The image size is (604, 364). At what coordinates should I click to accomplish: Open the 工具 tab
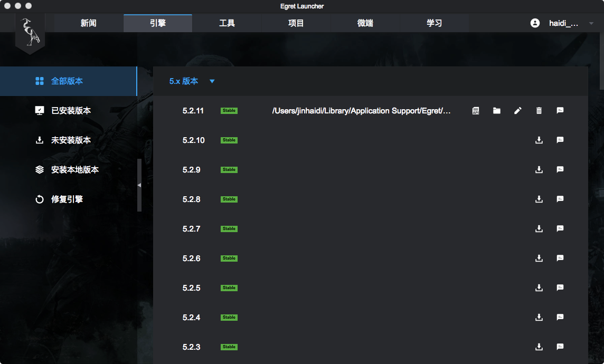click(x=227, y=23)
